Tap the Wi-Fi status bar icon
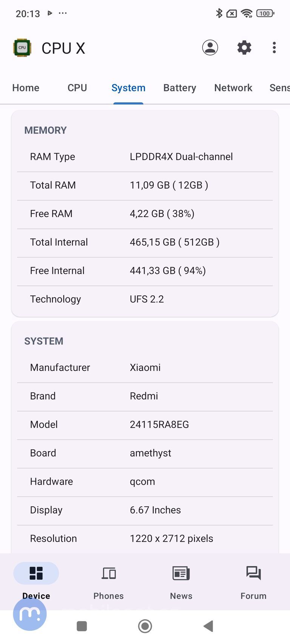 tap(246, 13)
